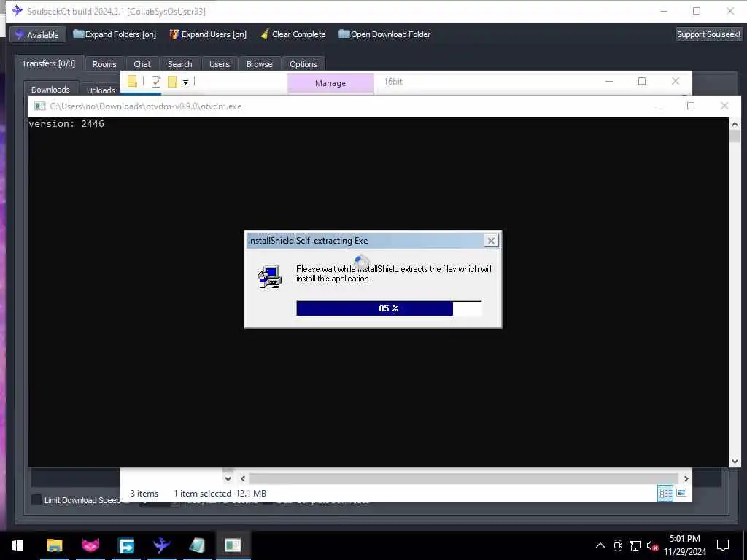
Task: Click 'version: 2446' console text
Action: (x=66, y=123)
